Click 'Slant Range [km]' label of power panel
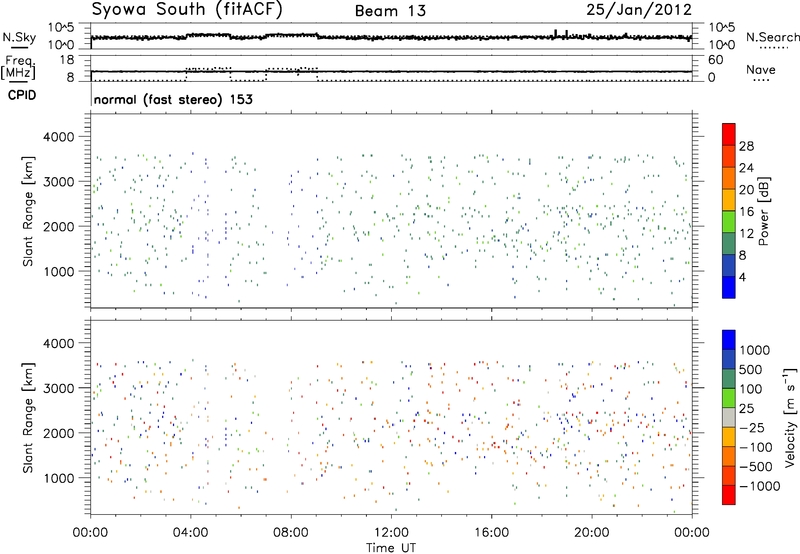The height and width of the screenshot is (554, 800). 28,211
